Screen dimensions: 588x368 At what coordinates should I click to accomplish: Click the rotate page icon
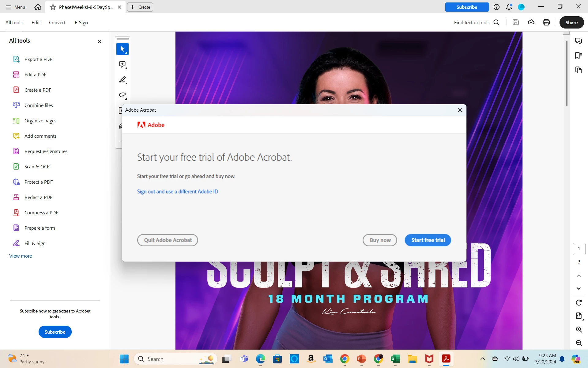click(x=579, y=303)
